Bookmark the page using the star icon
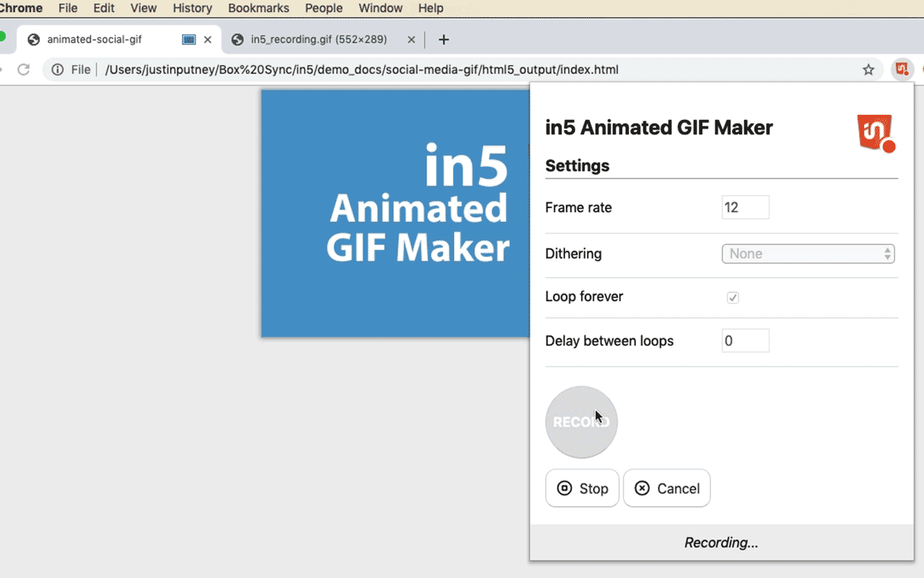The height and width of the screenshot is (578, 924). (x=868, y=69)
